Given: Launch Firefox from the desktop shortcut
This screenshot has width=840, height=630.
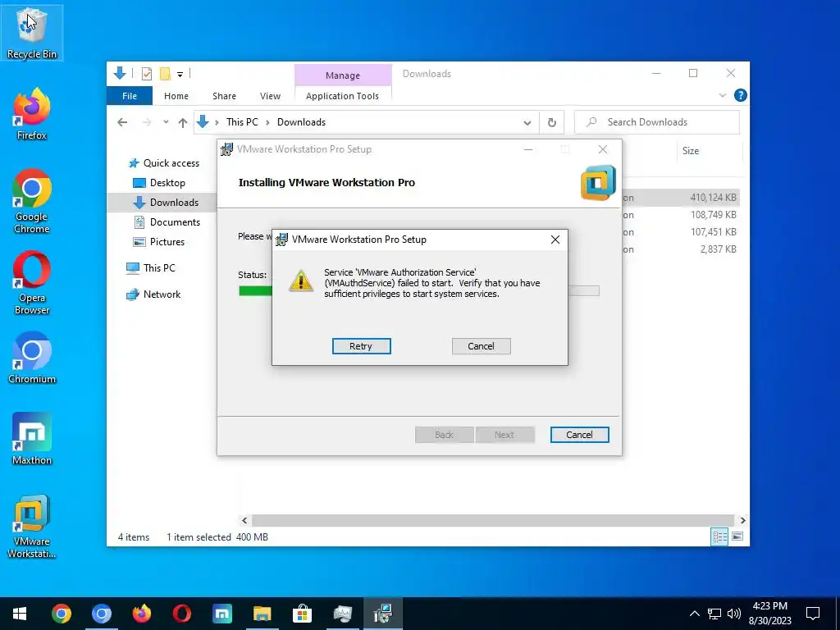Looking at the screenshot, I should 32,114.
